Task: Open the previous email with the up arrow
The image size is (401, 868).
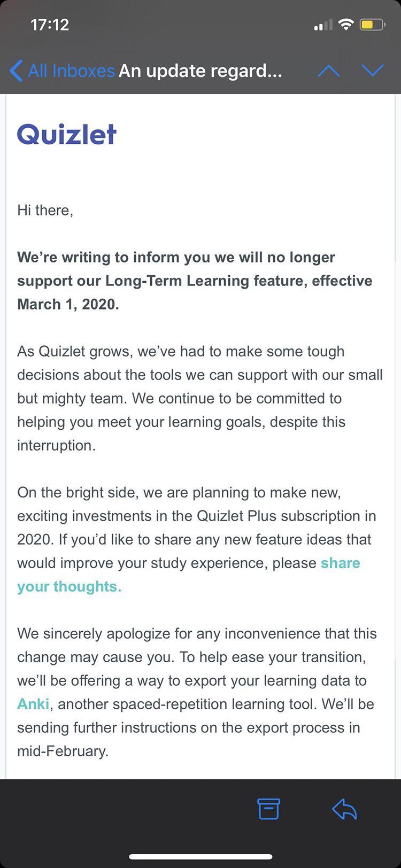Action: point(329,70)
